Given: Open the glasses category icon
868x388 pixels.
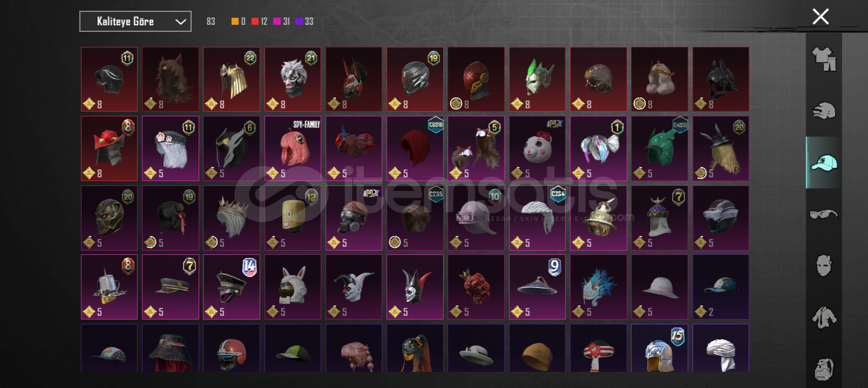Looking at the screenshot, I should pos(824,214).
